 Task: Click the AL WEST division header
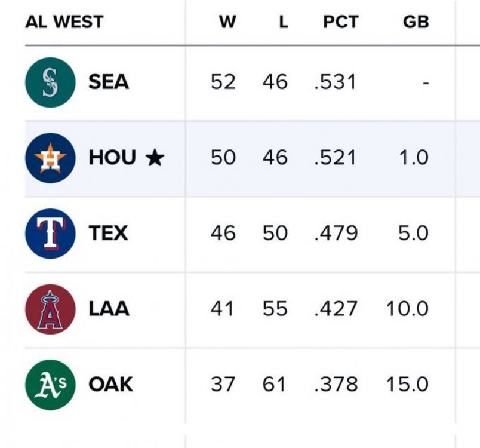point(64,22)
